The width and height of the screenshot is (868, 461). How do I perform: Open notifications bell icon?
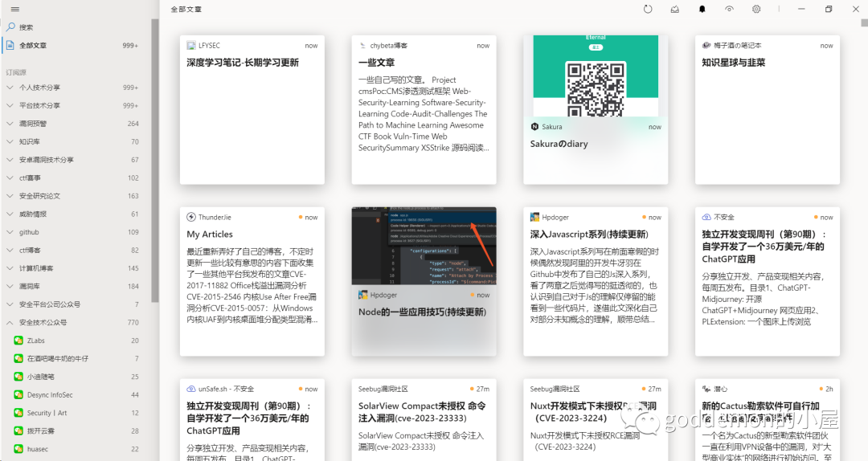[702, 9]
